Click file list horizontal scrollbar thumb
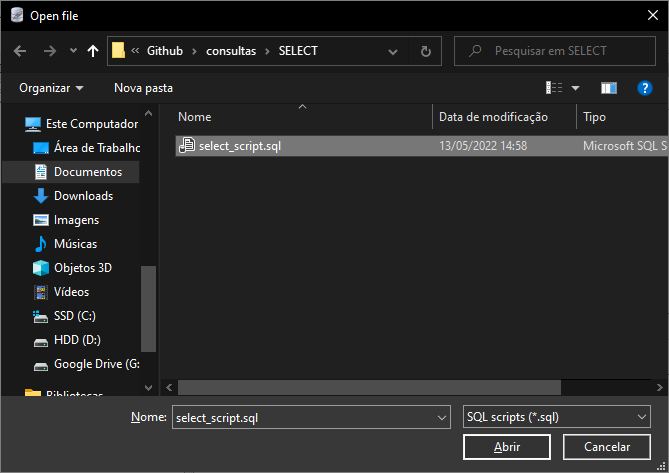This screenshot has width=669, height=473. point(369,387)
